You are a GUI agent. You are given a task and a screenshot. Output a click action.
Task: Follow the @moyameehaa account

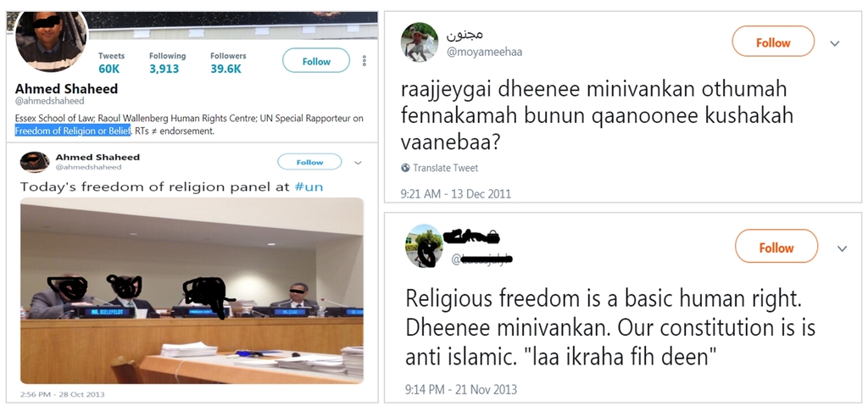[x=773, y=42]
